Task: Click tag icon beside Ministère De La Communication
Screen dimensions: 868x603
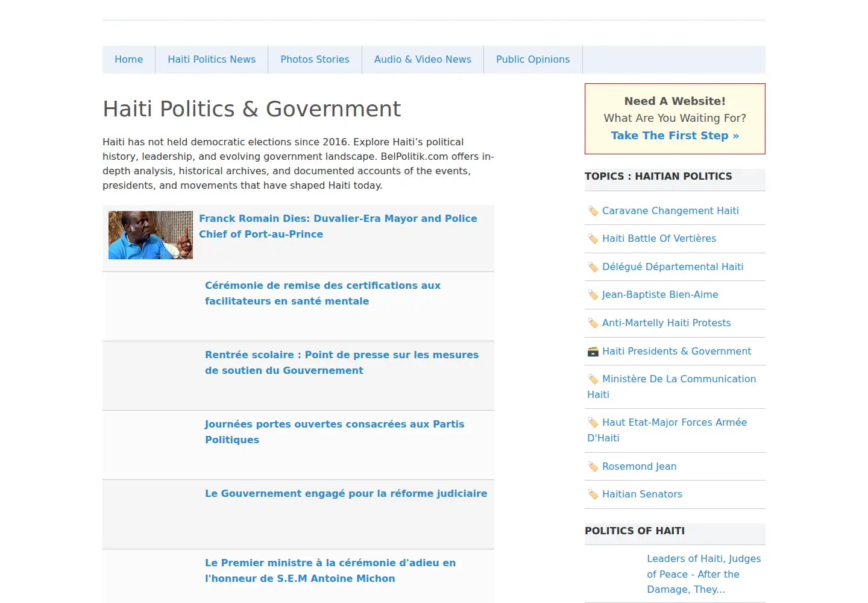Action: point(593,379)
